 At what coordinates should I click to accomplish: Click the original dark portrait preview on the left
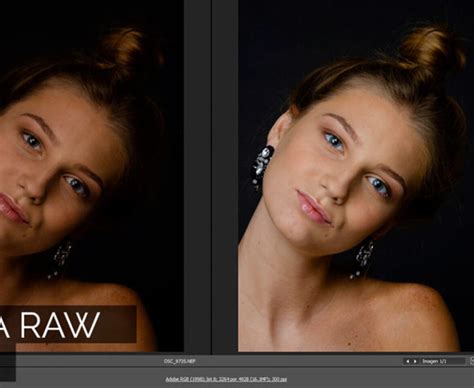92,176
